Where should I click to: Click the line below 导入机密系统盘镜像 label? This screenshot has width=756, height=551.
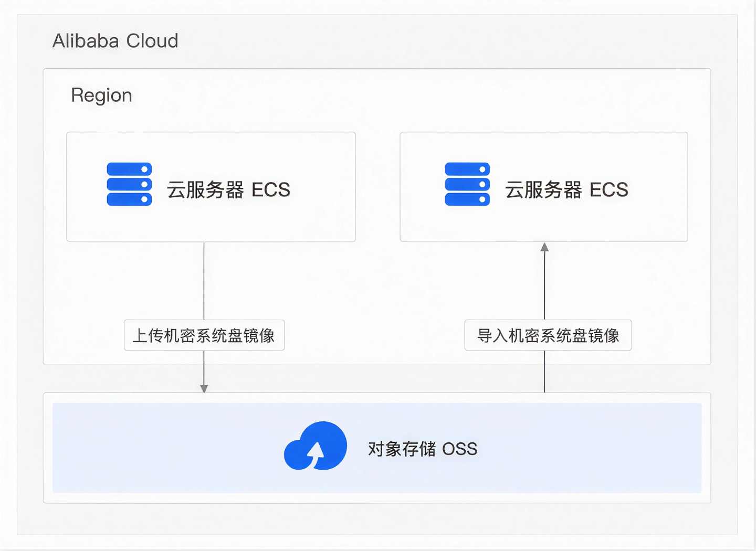544,372
